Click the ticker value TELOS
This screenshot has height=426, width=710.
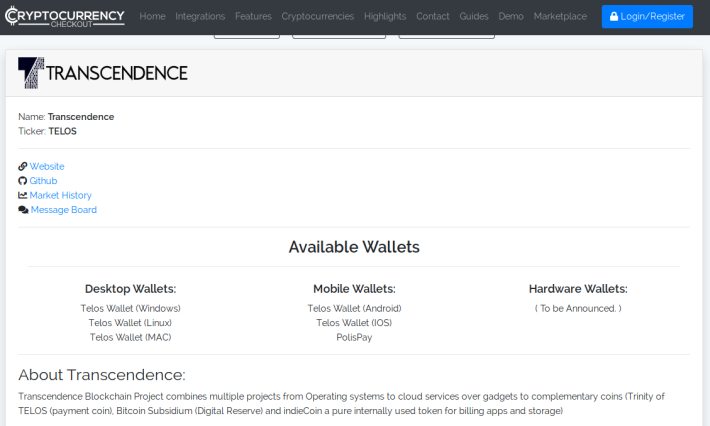(x=62, y=131)
